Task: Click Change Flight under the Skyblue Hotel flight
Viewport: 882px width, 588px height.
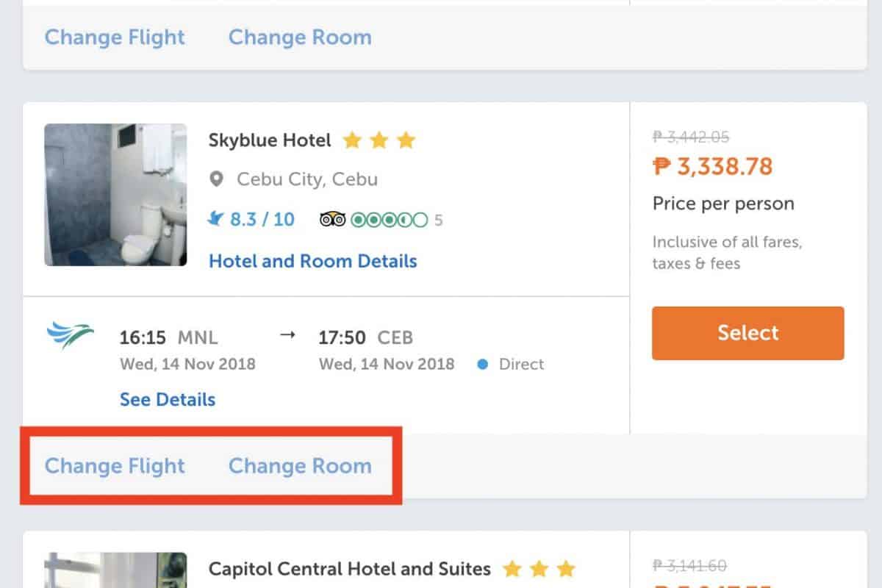Action: point(115,466)
